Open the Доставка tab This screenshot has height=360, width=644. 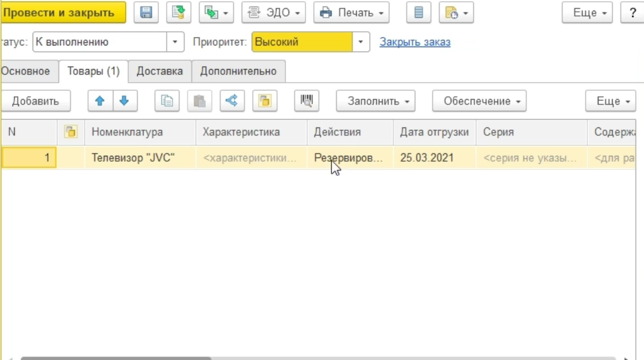(160, 71)
